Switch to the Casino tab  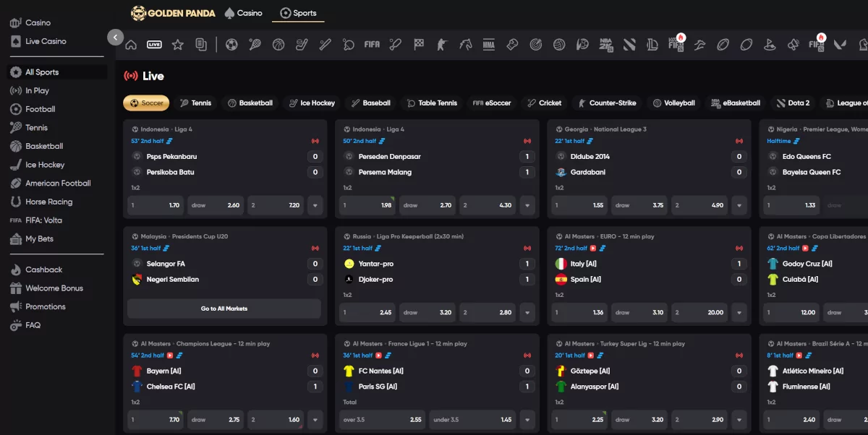click(x=243, y=13)
